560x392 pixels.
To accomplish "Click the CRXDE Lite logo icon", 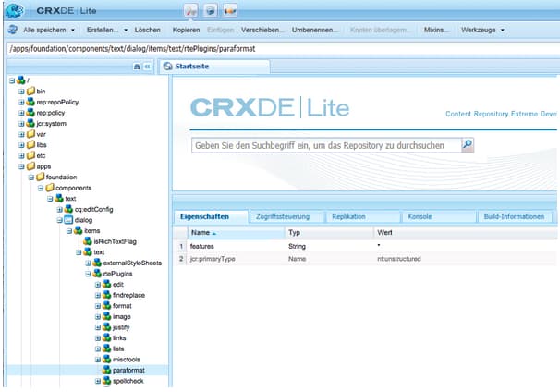I will [15, 10].
